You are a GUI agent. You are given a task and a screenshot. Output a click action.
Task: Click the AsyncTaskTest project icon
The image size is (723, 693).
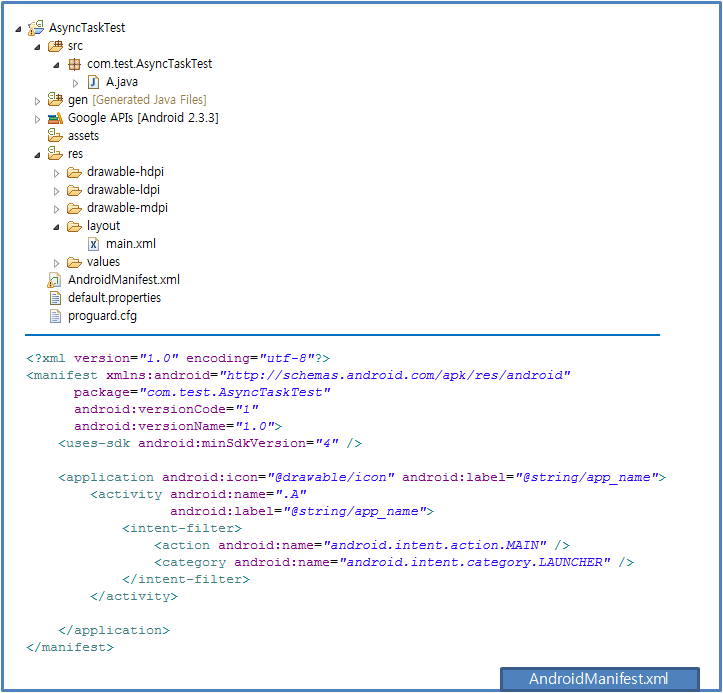pyautogui.click(x=36, y=28)
